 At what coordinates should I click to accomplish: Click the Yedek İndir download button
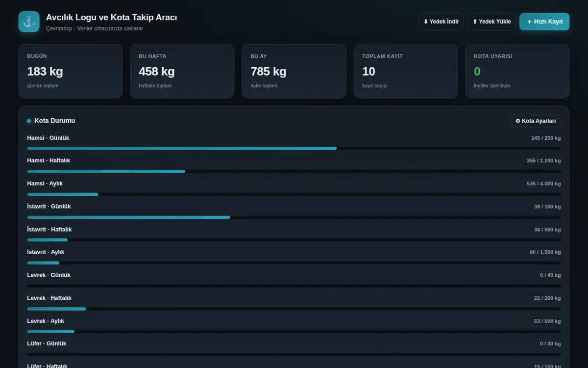(441, 22)
